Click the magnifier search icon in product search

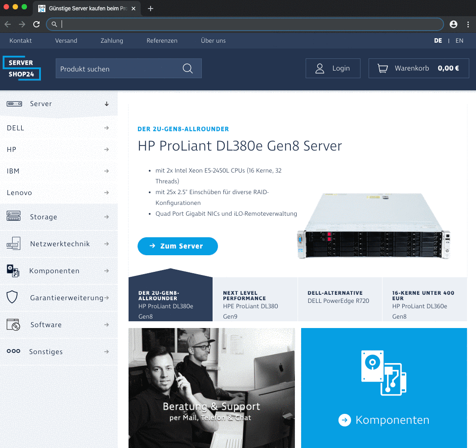tap(187, 69)
